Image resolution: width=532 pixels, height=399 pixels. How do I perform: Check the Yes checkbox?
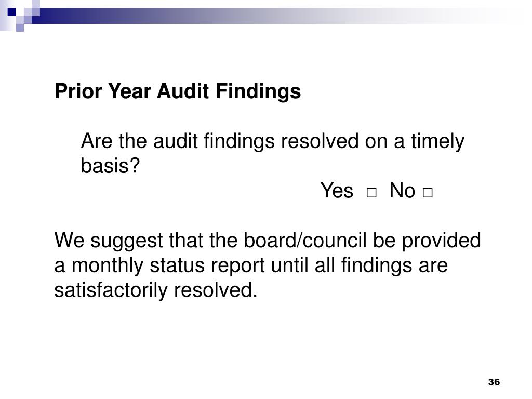(371, 193)
